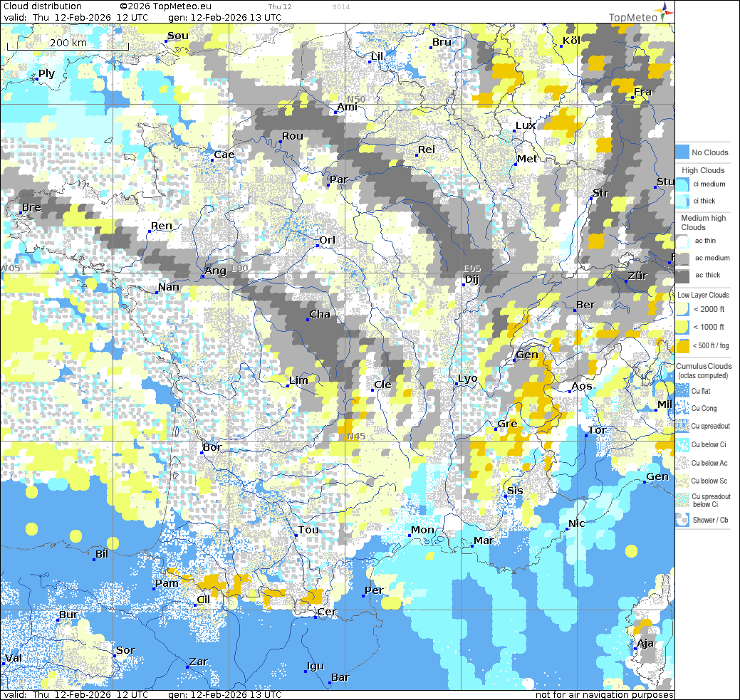Click the Lyon city marker on map
The height and width of the screenshot is (700, 740).
tap(457, 385)
